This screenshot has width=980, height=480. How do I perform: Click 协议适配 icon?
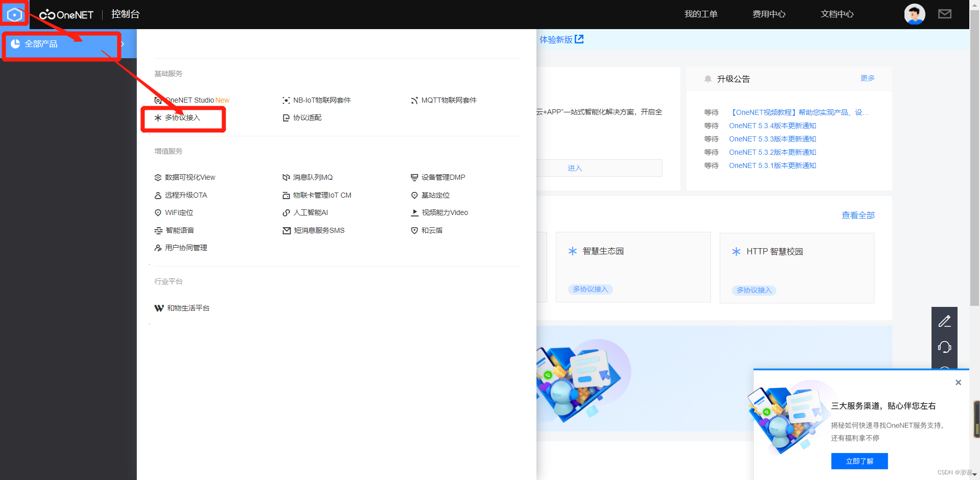pos(286,118)
